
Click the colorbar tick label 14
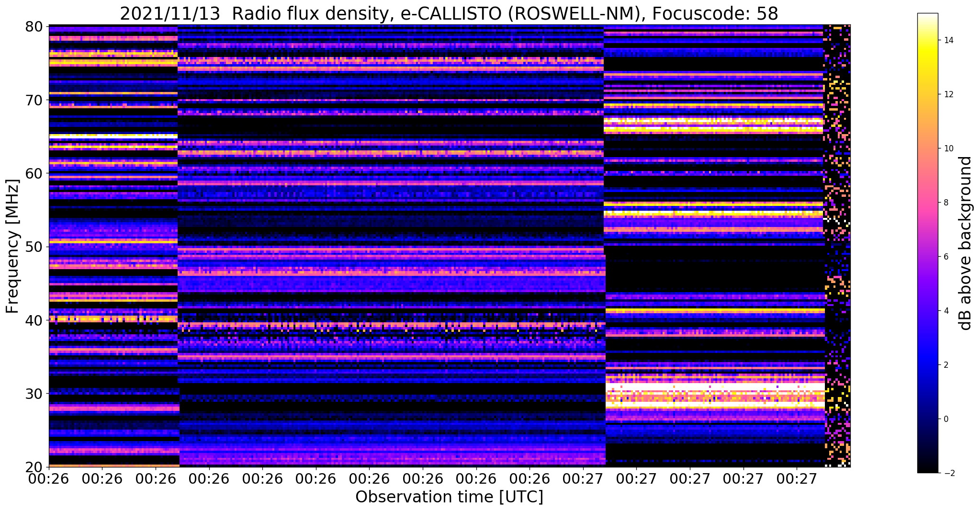pyautogui.click(x=947, y=40)
